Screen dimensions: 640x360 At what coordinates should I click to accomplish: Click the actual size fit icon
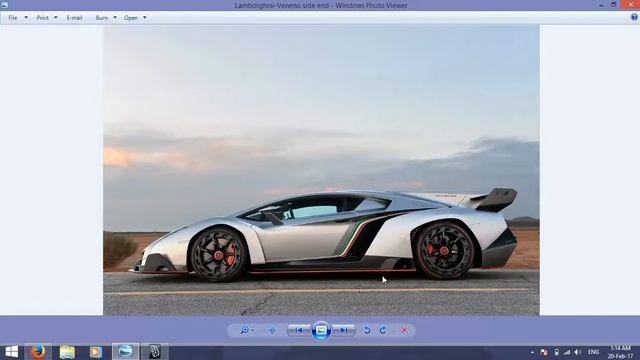tap(272, 330)
